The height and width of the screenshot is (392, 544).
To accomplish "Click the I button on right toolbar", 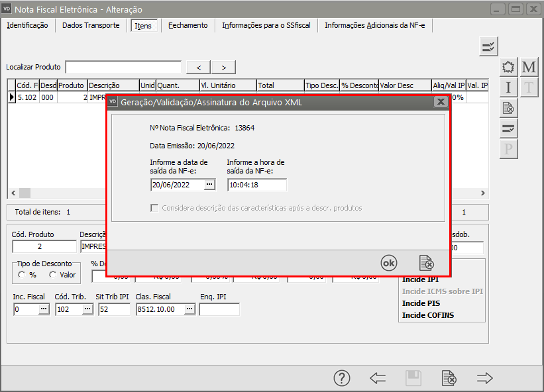I will tap(508, 87).
